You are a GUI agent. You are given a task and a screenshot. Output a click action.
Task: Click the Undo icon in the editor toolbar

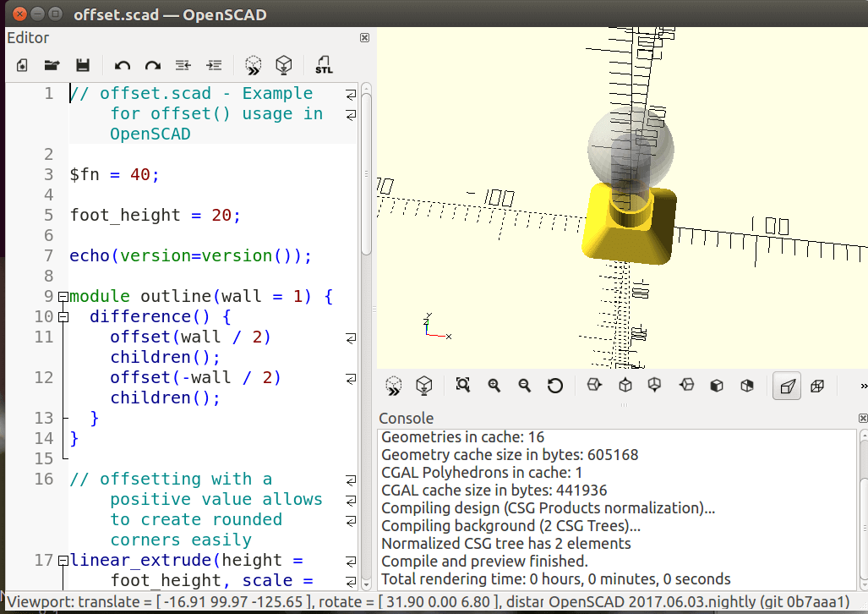tap(123, 65)
